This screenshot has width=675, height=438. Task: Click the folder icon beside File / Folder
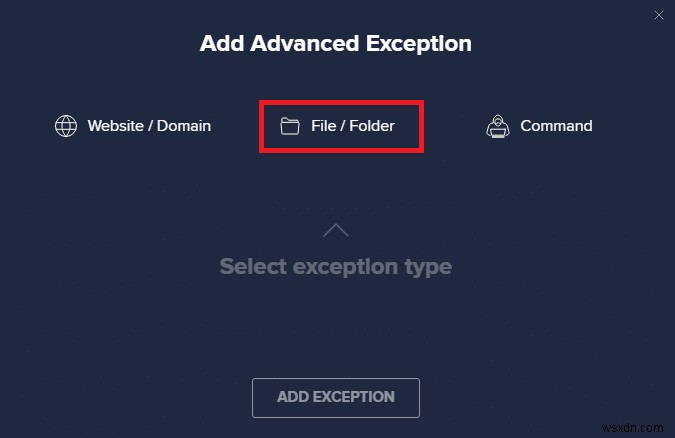[x=290, y=126]
